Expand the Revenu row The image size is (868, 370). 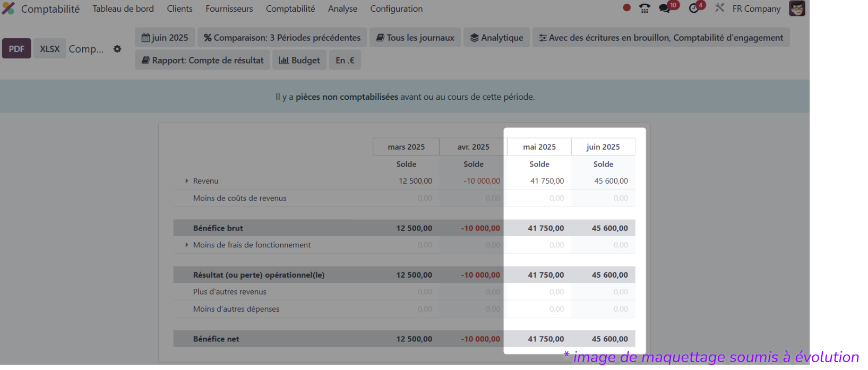pyautogui.click(x=187, y=181)
